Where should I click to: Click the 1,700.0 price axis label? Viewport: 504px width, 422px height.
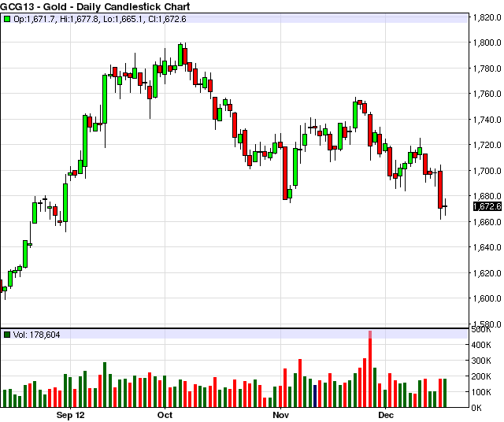tap(487, 171)
